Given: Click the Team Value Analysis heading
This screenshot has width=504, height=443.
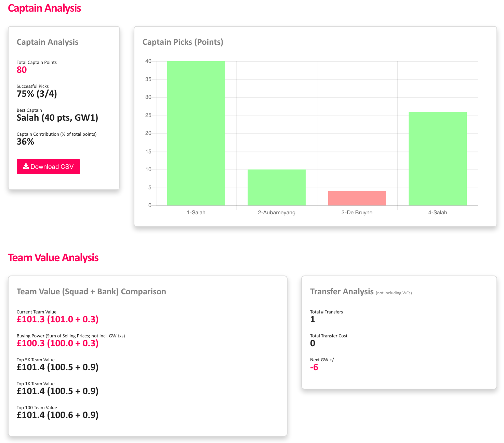Looking at the screenshot, I should pos(53,257).
